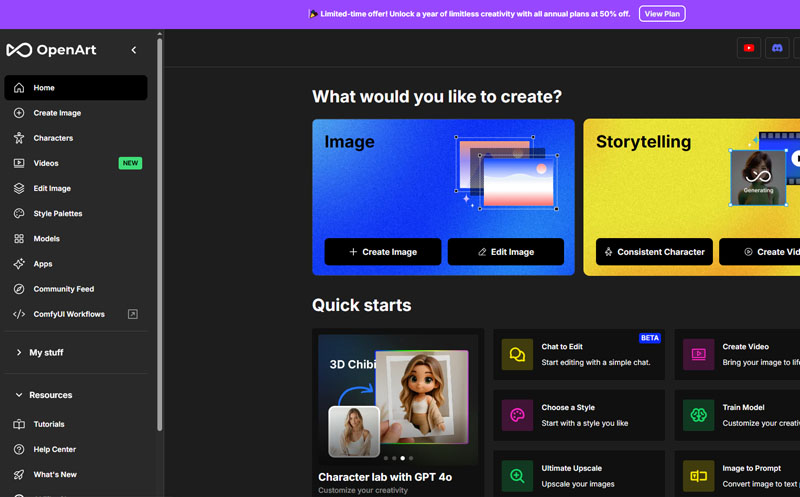The height and width of the screenshot is (497, 800).
Task: Select Style Palettes in the sidebar
Action: coord(76,213)
